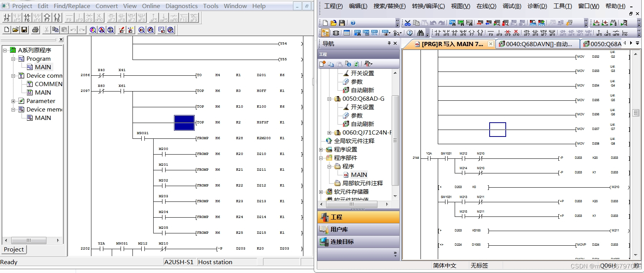Select the F6 closed contact tool in left window
The image size is (644, 273).
[27, 18]
